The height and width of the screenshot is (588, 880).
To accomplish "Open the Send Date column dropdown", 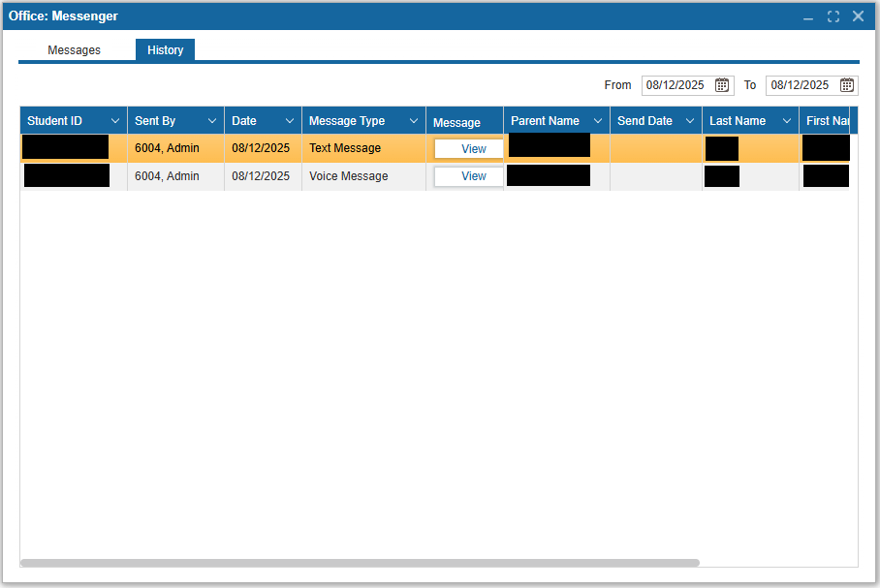I will pyautogui.click(x=690, y=121).
